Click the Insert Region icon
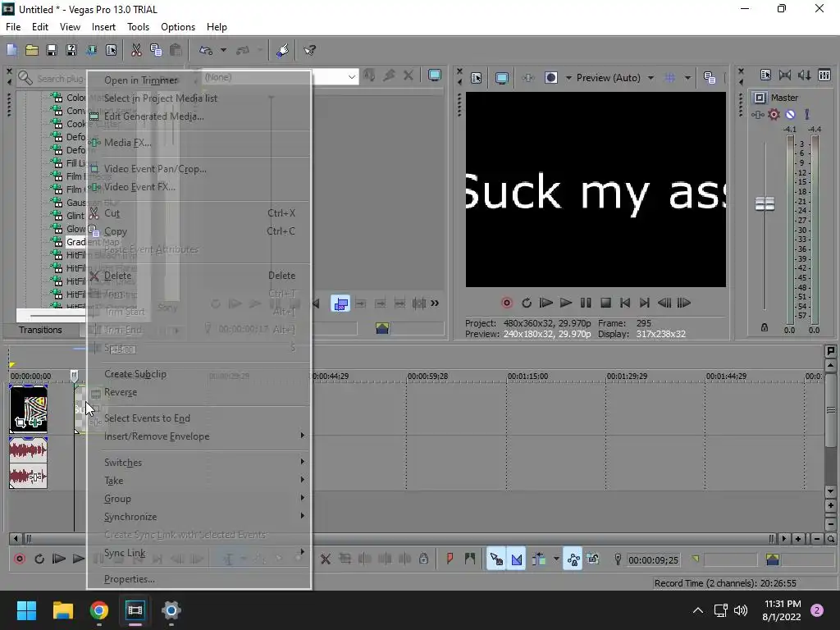The height and width of the screenshot is (630, 840). coord(470,559)
